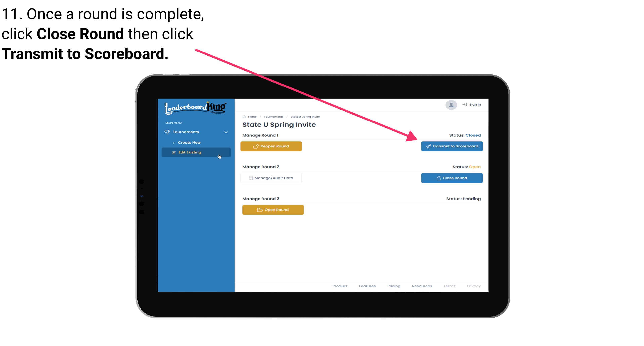Click the Close Round button for Round 2
This screenshot has width=644, height=346.
click(x=452, y=178)
